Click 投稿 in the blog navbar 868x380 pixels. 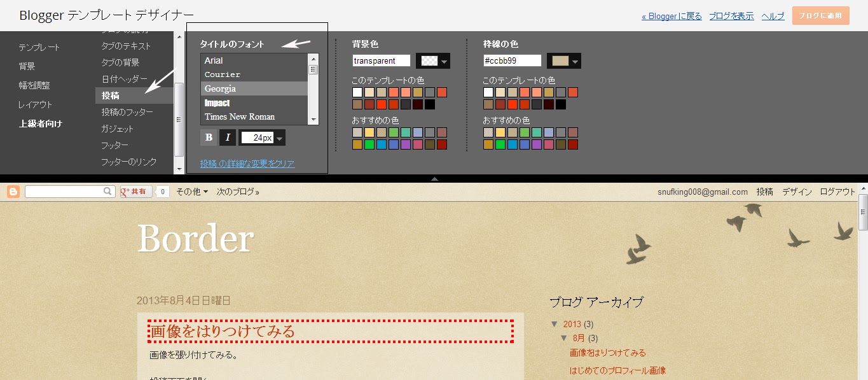pos(765,191)
